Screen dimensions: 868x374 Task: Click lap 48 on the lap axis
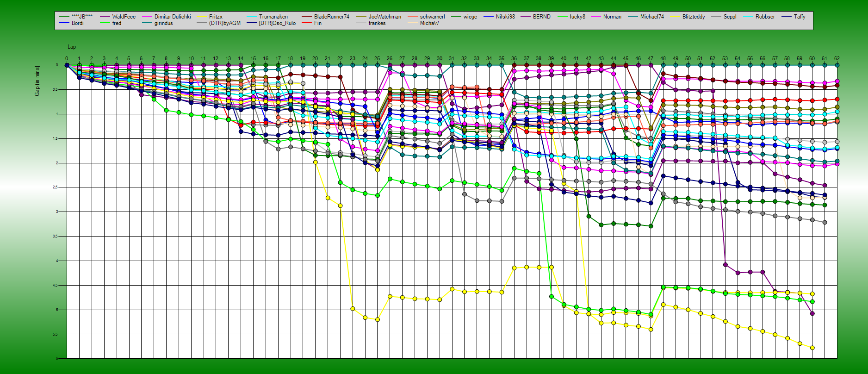pos(663,59)
